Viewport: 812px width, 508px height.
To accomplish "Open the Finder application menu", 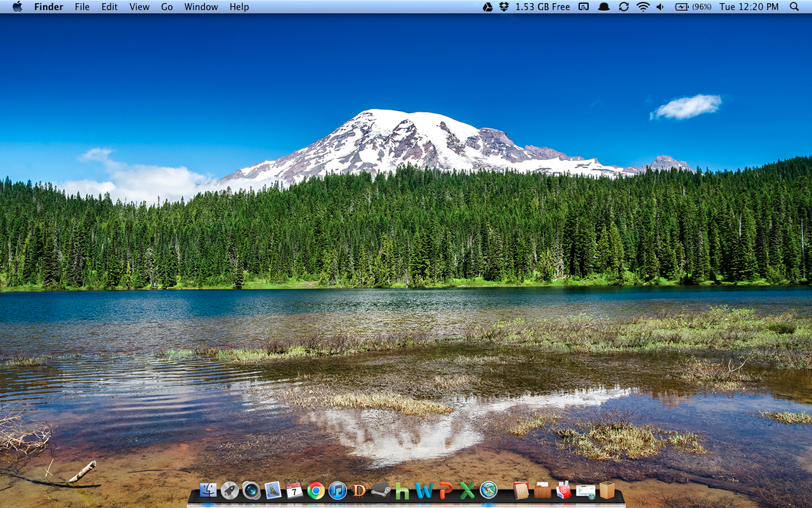I will click(x=49, y=7).
